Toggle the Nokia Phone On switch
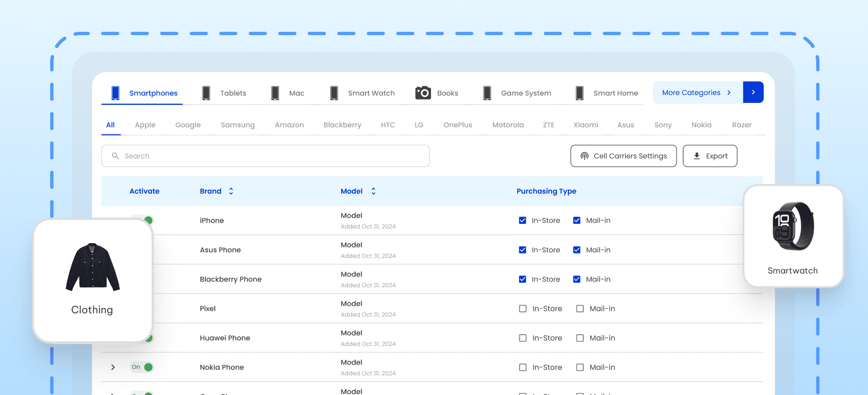The width and height of the screenshot is (868, 395). tap(142, 367)
